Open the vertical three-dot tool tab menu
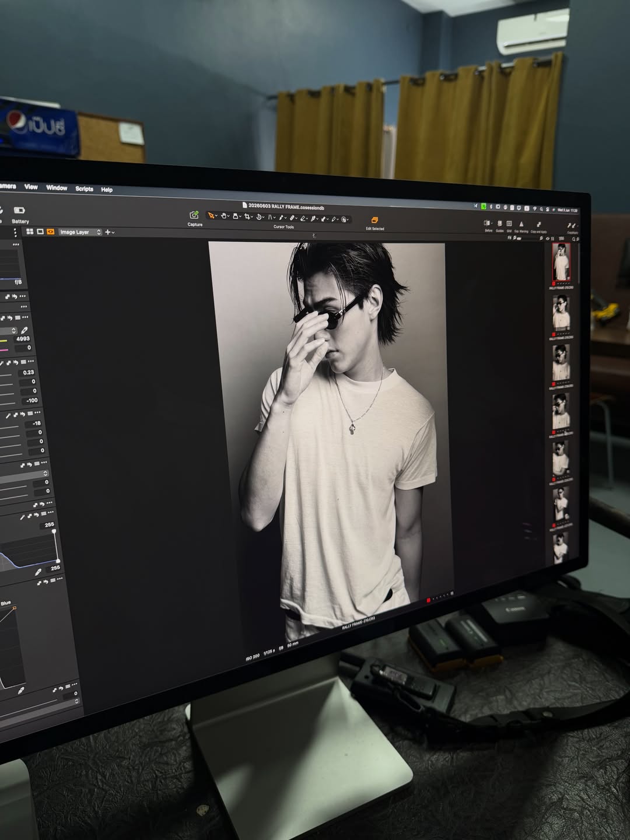This screenshot has height=840, width=630. pyautogui.click(x=15, y=233)
